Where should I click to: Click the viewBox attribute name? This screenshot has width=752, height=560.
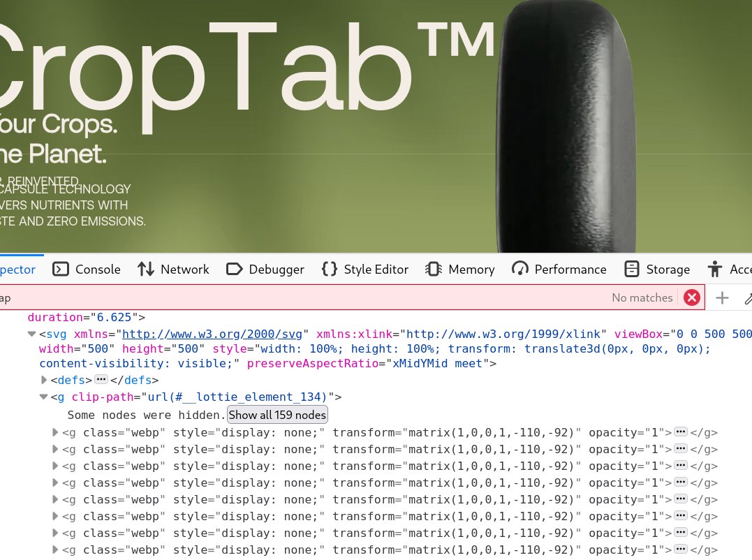638,334
